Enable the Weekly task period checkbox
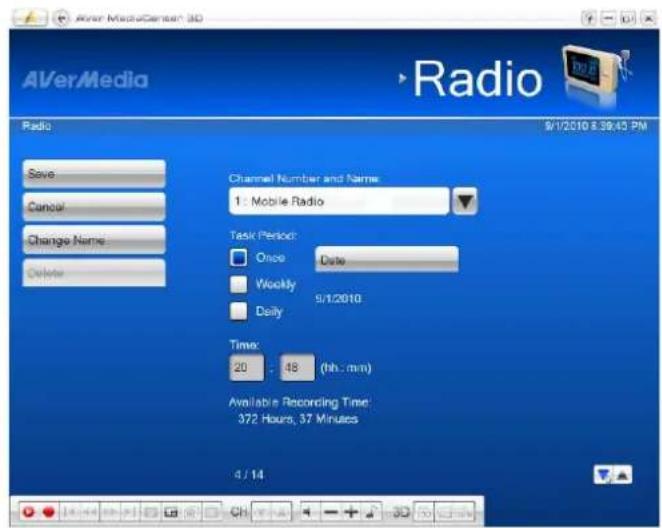 click(239, 284)
